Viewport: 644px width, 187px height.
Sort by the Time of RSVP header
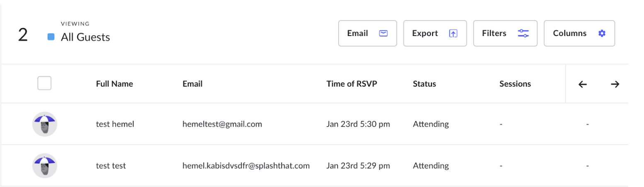point(352,84)
